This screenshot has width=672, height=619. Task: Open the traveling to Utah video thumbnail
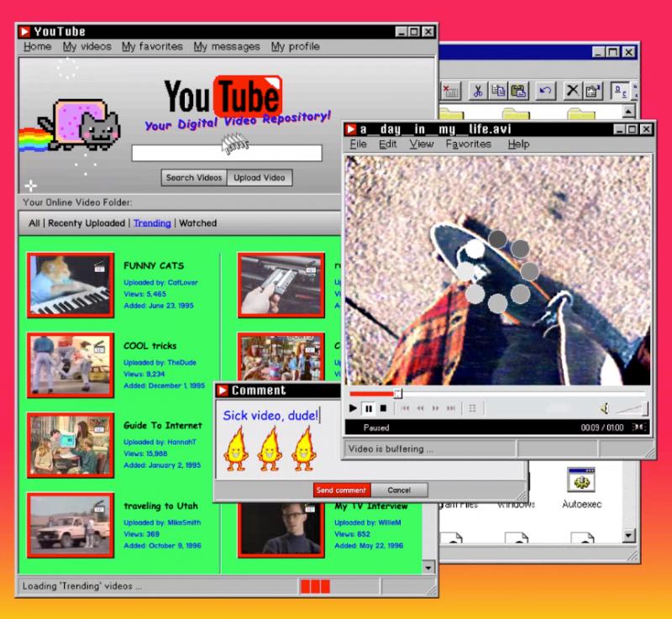click(71, 525)
